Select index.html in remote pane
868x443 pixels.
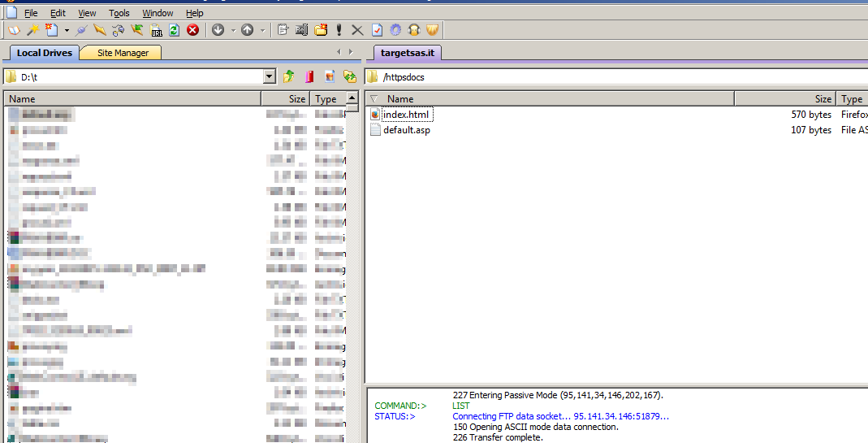[406, 115]
